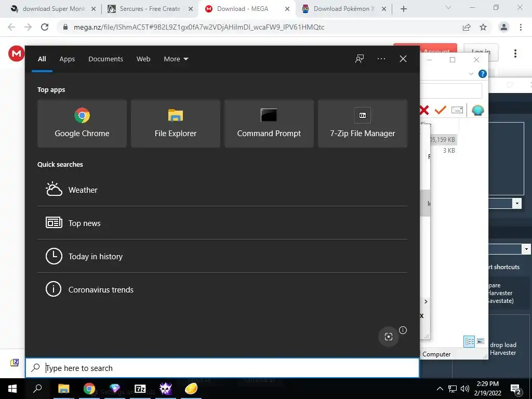The height and width of the screenshot is (399, 532).
Task: Open search panel options ellipsis
Action: (x=381, y=59)
